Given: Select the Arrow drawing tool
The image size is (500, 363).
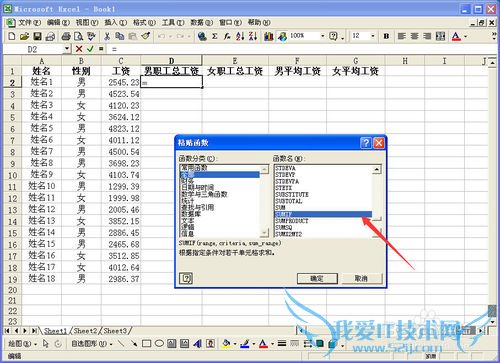Looking at the screenshot, I should coord(134,343).
